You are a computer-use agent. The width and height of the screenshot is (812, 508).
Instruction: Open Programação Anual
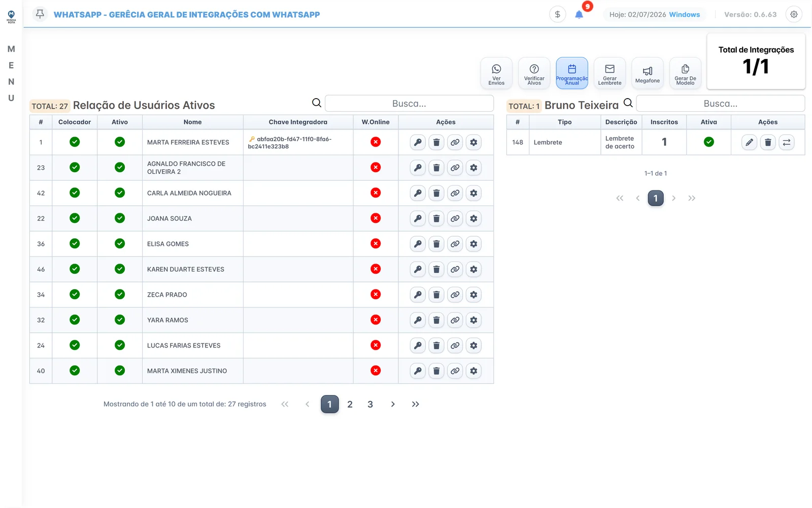[x=572, y=74]
